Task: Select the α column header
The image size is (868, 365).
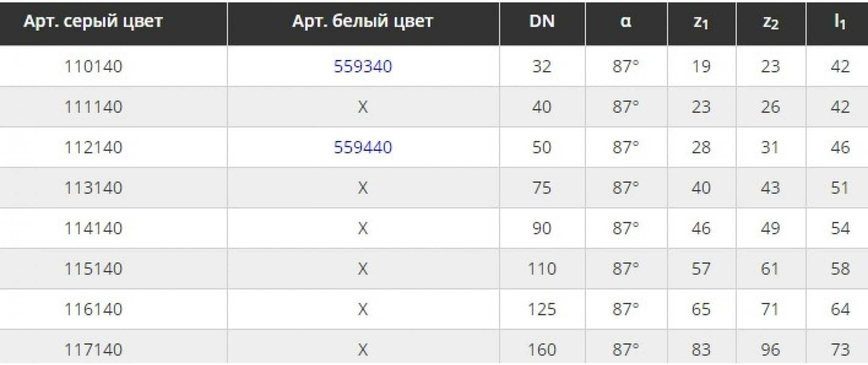Action: [x=625, y=21]
